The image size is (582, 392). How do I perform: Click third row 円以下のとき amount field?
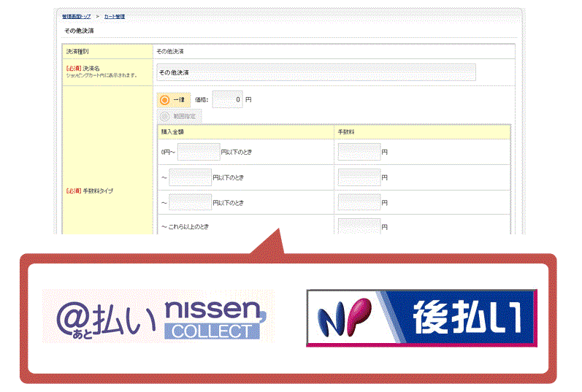[190, 202]
